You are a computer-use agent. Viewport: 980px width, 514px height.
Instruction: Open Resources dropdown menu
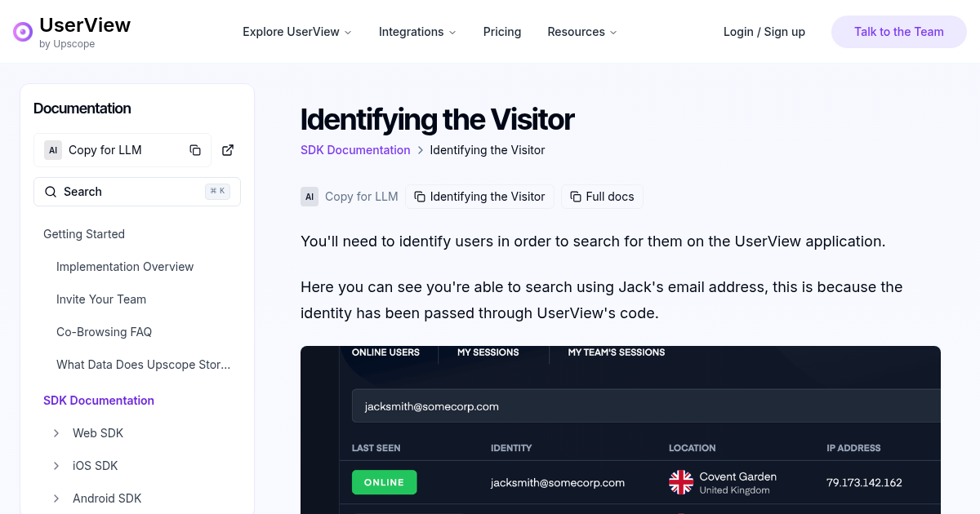[x=582, y=32]
